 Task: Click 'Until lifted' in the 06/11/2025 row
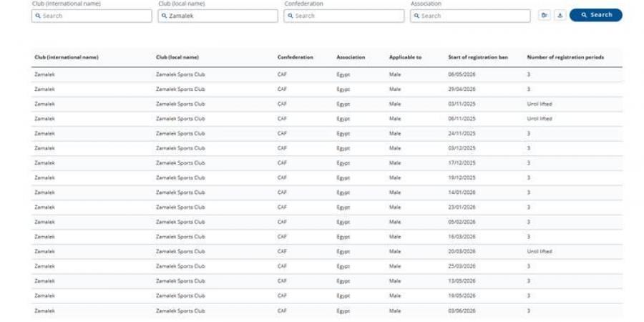[x=540, y=119]
